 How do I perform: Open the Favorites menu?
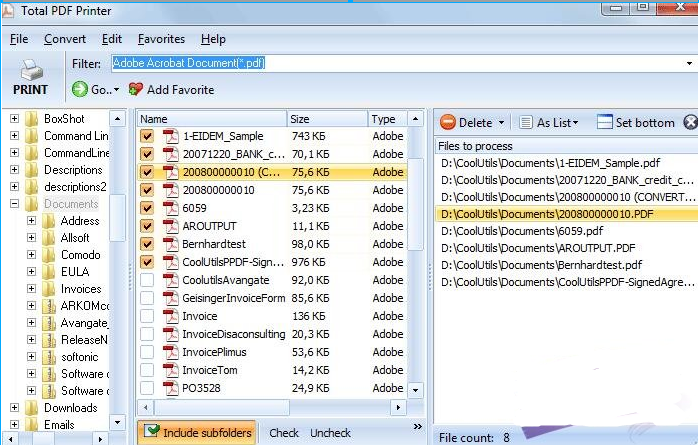(161, 39)
